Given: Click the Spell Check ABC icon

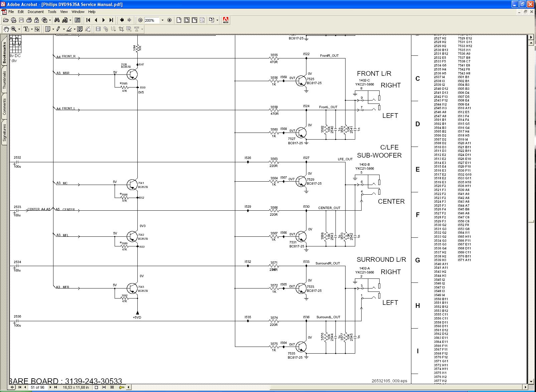Looking at the screenshot, I should click(x=80, y=29).
